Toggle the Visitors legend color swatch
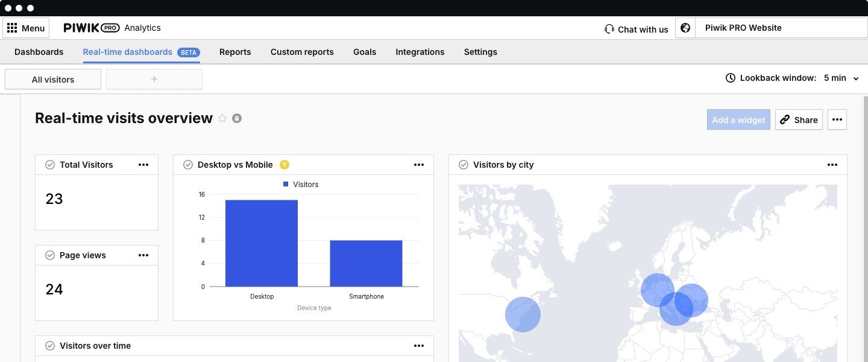The height and width of the screenshot is (362, 868). pyautogui.click(x=286, y=184)
